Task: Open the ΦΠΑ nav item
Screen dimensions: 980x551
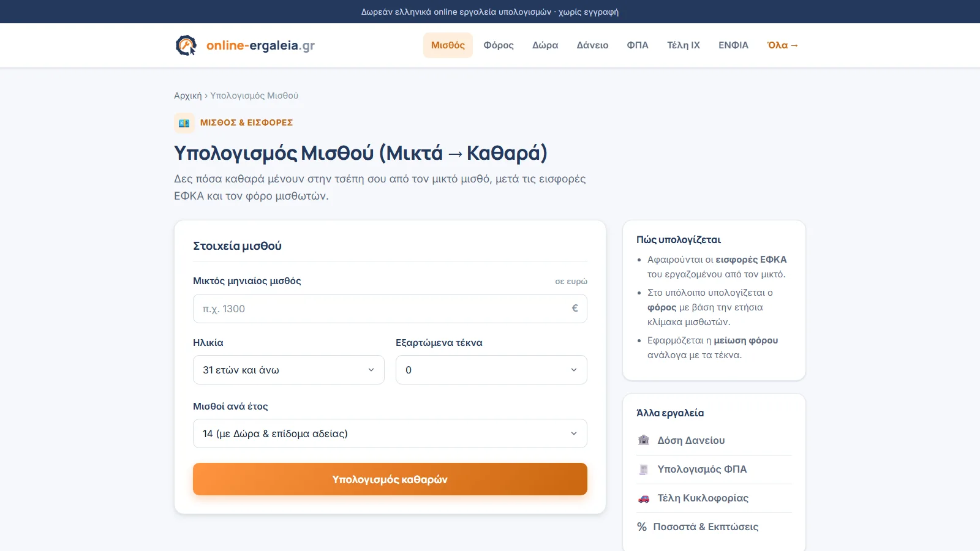Action: (638, 45)
